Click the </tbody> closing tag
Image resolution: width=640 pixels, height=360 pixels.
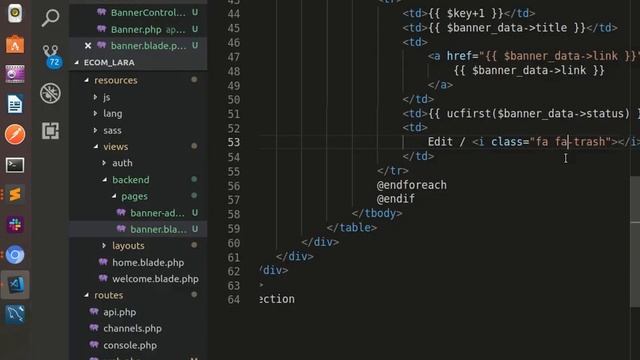tap(377, 213)
